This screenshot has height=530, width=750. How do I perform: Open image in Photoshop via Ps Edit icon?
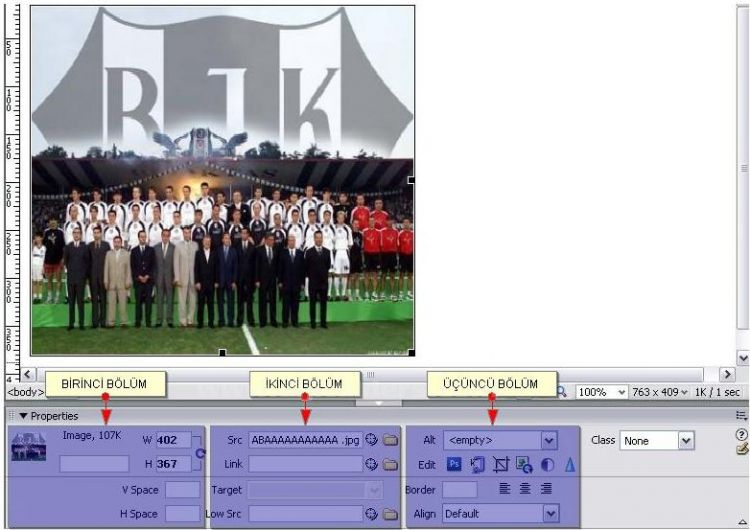[454, 464]
